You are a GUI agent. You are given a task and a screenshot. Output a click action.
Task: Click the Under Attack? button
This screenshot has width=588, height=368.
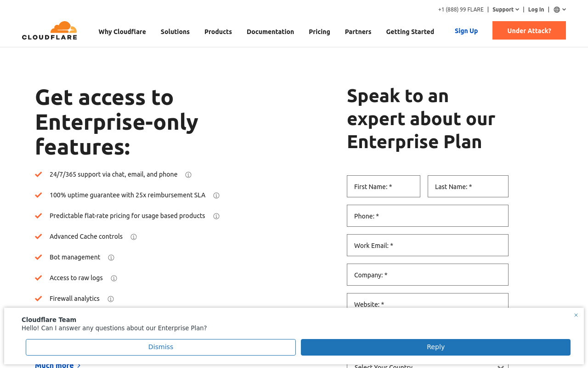pos(529,30)
